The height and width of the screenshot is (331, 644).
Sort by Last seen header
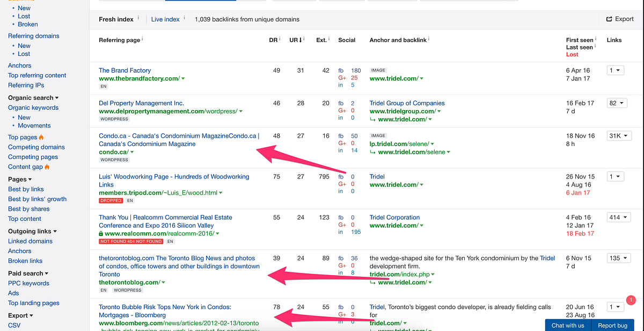(579, 47)
